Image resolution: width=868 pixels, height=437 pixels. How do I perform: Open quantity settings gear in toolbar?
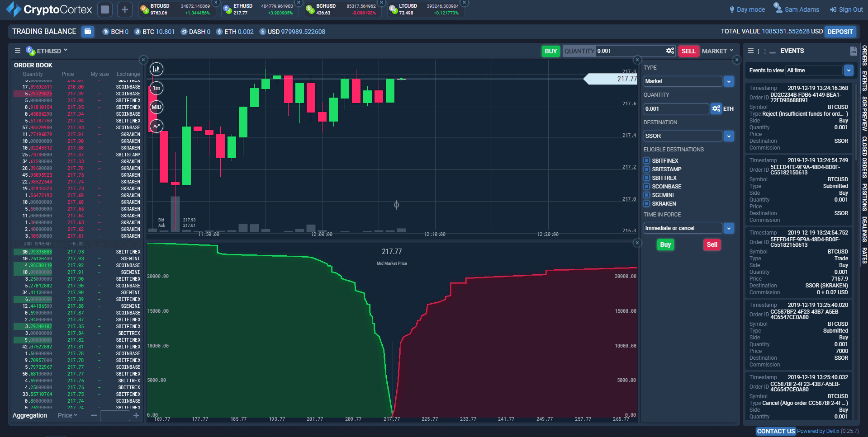coord(670,51)
